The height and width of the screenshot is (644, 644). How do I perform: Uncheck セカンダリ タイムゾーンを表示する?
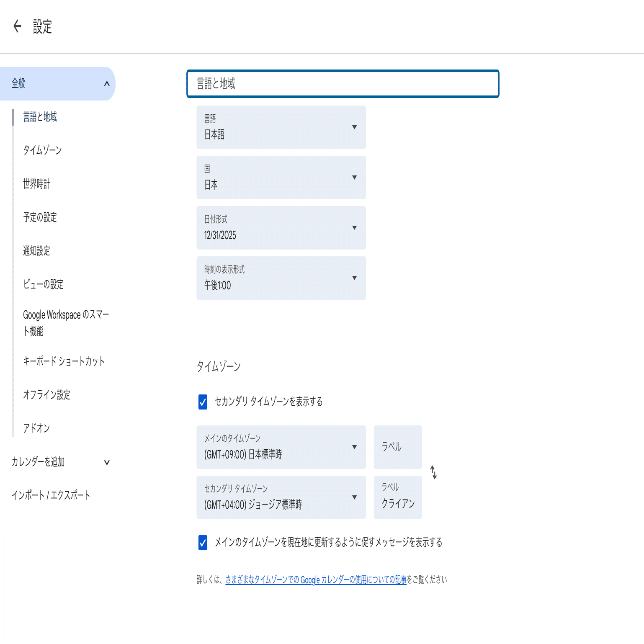click(x=203, y=402)
